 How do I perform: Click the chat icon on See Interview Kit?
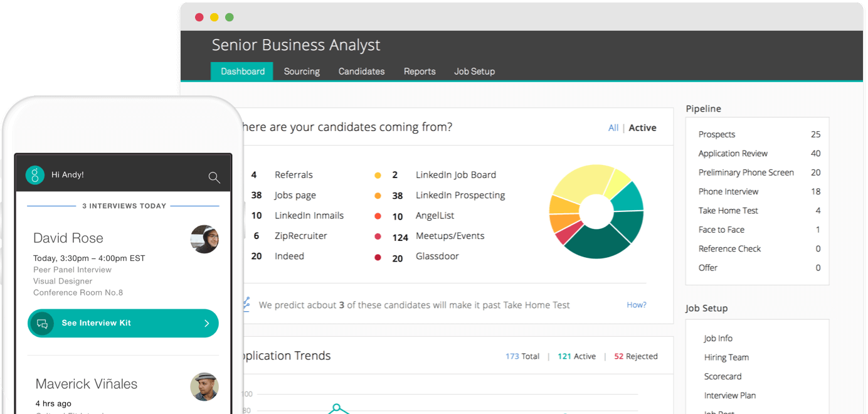click(x=43, y=324)
